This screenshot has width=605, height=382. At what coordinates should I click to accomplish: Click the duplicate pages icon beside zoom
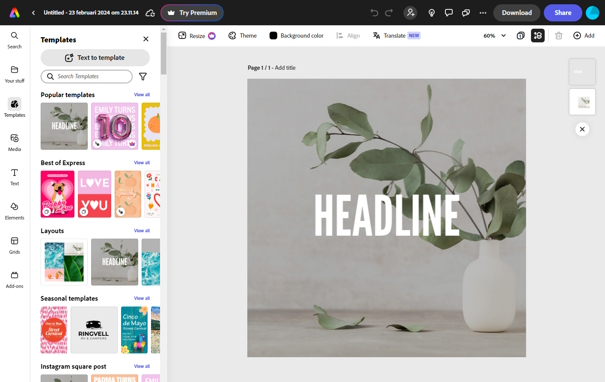pos(521,35)
